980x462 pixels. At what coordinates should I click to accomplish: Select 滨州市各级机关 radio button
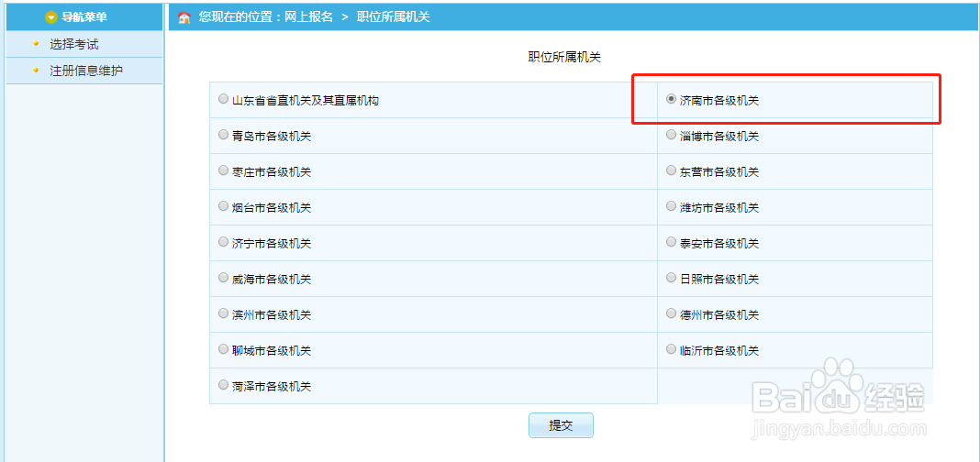(223, 313)
